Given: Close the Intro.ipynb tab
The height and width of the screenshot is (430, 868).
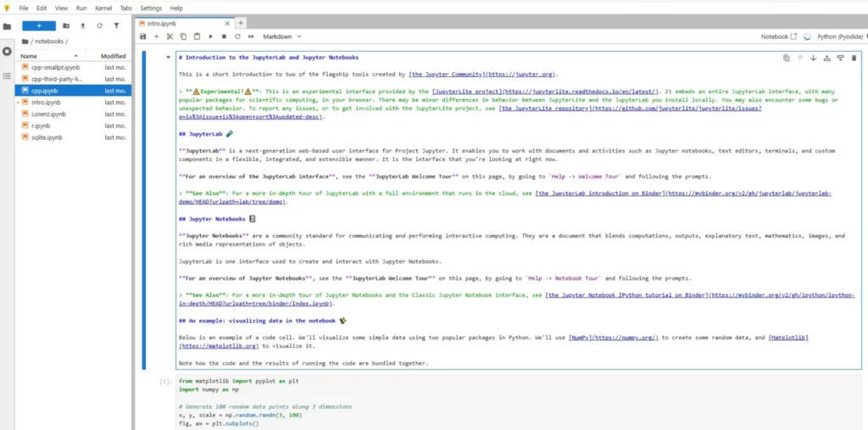Looking at the screenshot, I should tap(227, 23).
